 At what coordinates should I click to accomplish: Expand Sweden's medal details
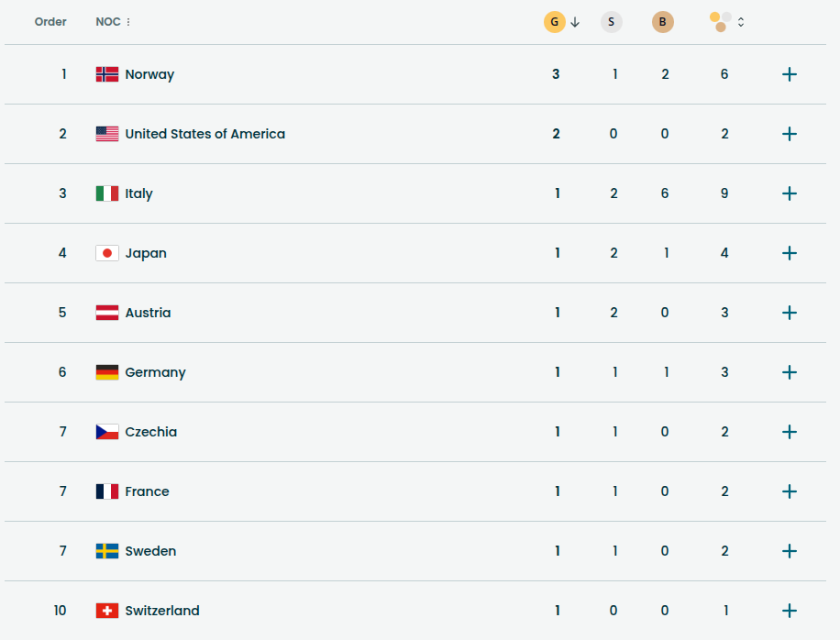pyautogui.click(x=789, y=551)
